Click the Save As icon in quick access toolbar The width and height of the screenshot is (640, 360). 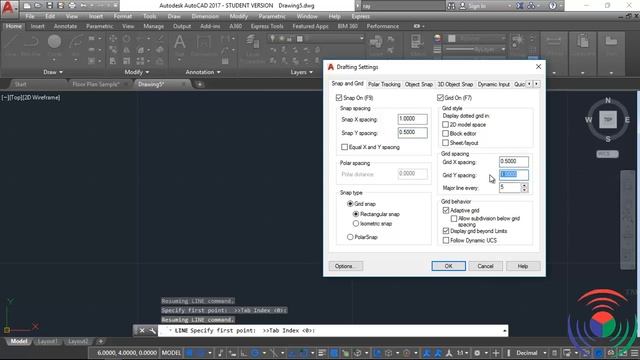[60, 6]
